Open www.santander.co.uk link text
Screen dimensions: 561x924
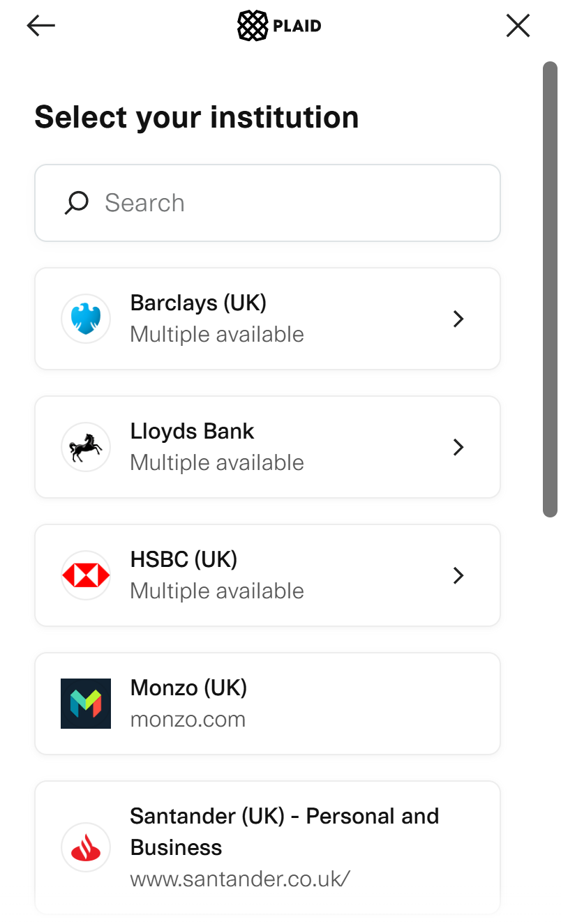click(239, 879)
